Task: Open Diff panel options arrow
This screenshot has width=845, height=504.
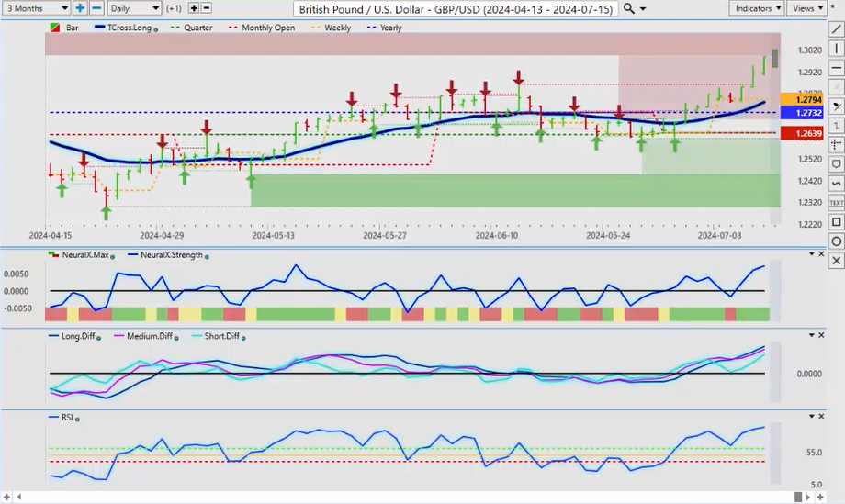Action: coord(812,335)
